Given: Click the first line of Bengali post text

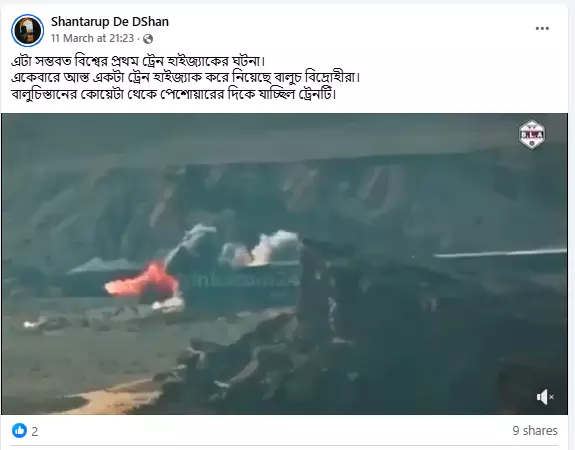Looking at the screenshot, I should coord(138,61).
